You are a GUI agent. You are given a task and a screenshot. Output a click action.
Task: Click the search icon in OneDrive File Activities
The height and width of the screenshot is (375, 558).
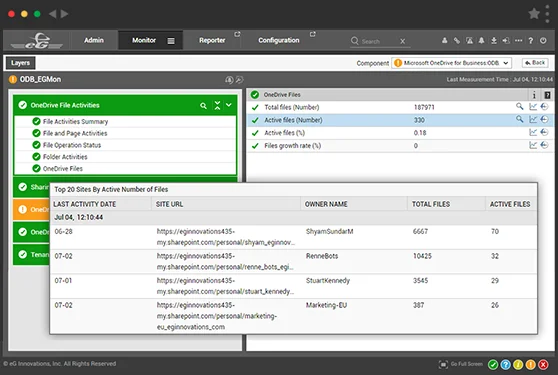[203, 106]
